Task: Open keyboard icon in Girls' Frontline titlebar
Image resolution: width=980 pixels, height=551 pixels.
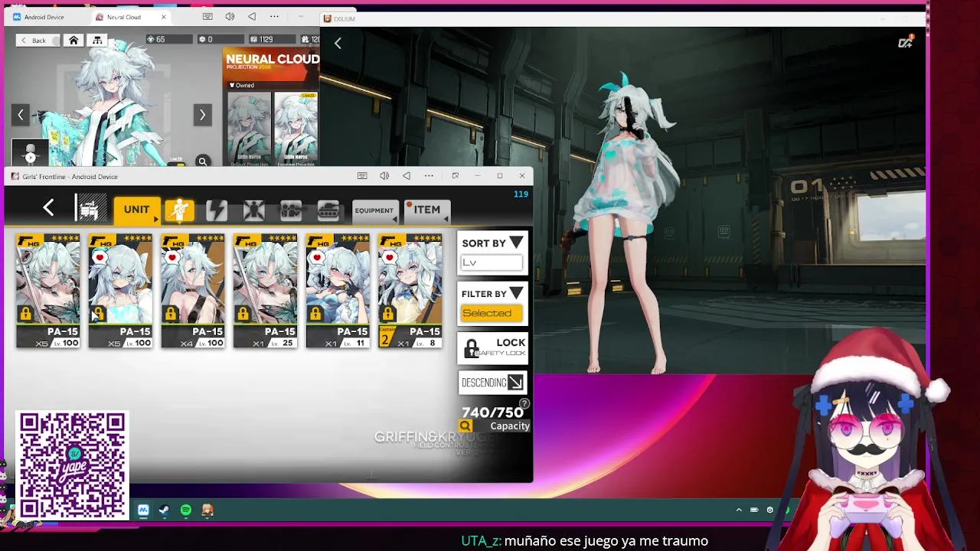Action: click(x=362, y=176)
